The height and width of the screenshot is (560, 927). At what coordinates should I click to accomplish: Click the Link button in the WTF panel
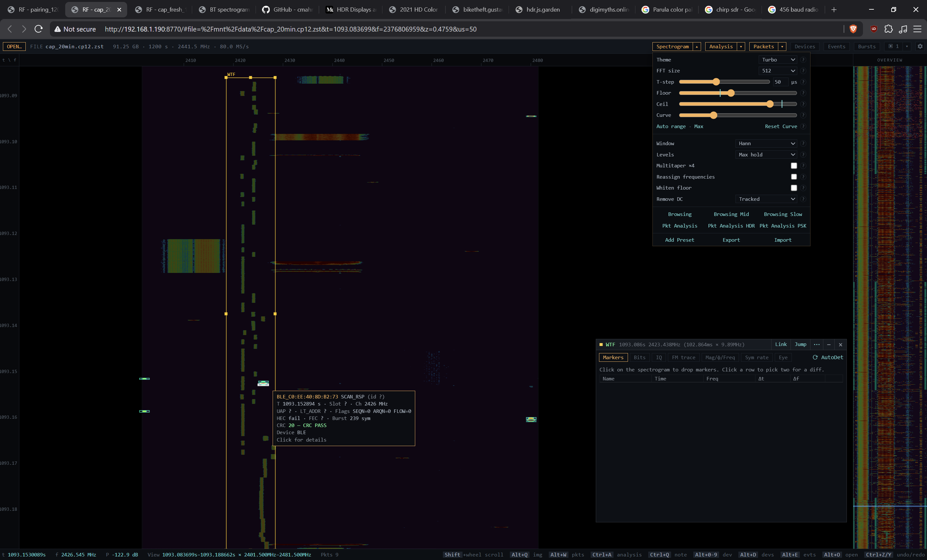[781, 344]
